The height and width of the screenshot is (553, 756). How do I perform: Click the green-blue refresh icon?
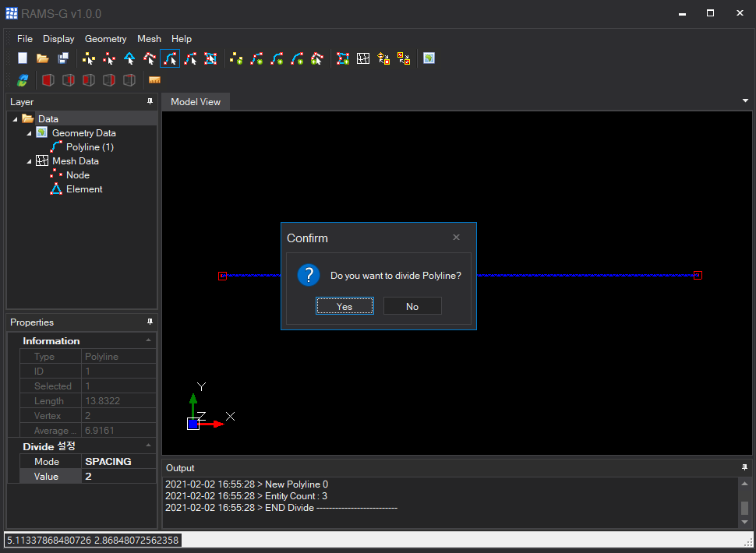[23, 80]
